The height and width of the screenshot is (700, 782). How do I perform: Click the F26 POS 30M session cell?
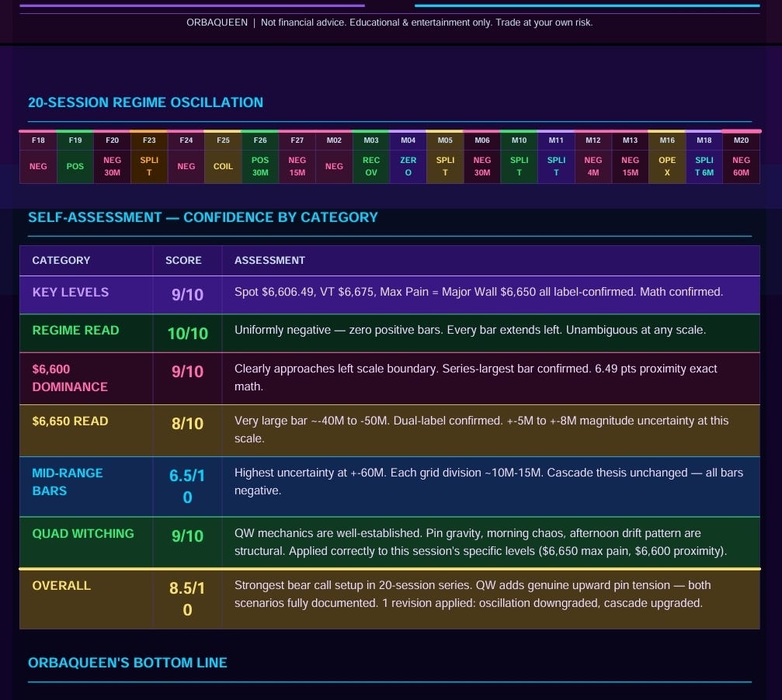point(260,157)
